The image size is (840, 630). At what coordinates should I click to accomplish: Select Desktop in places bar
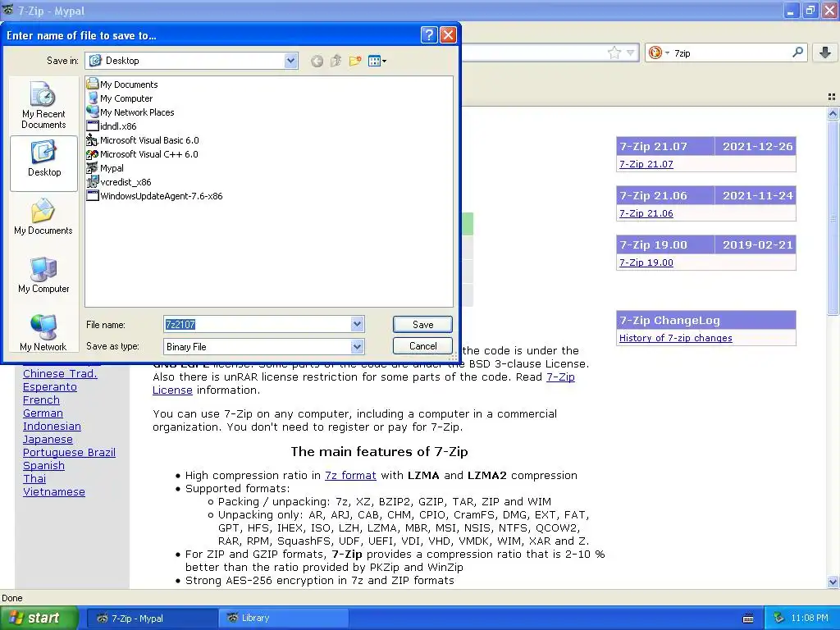[x=44, y=163]
